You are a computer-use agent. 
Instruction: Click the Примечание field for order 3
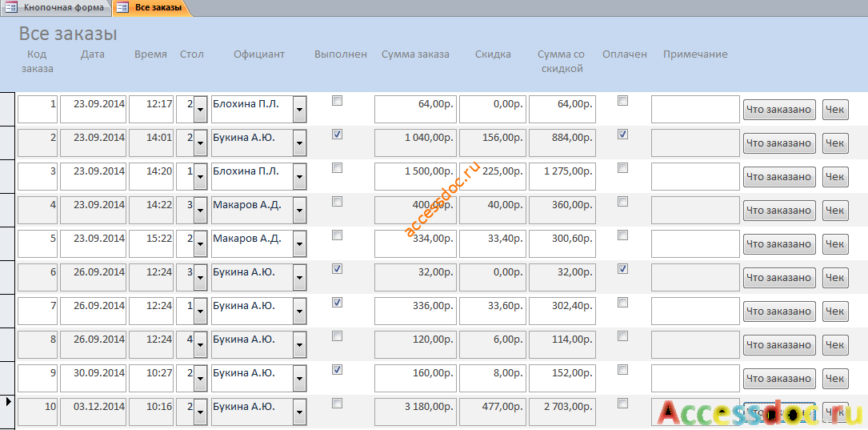[695, 176]
